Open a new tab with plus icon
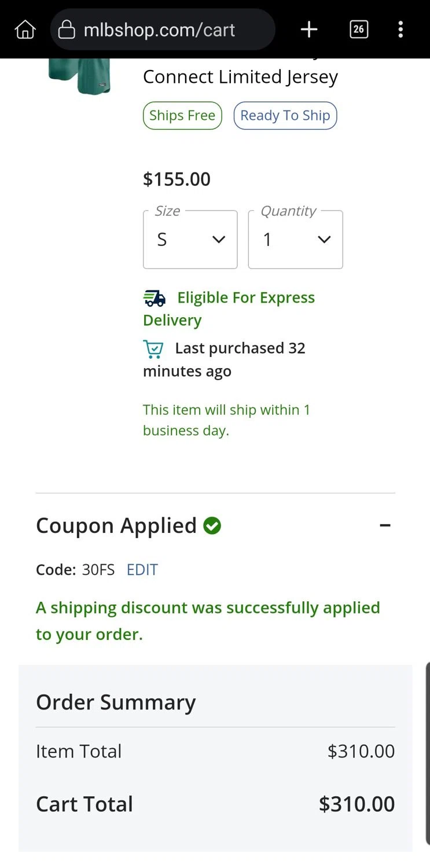430x868 pixels. point(309,30)
